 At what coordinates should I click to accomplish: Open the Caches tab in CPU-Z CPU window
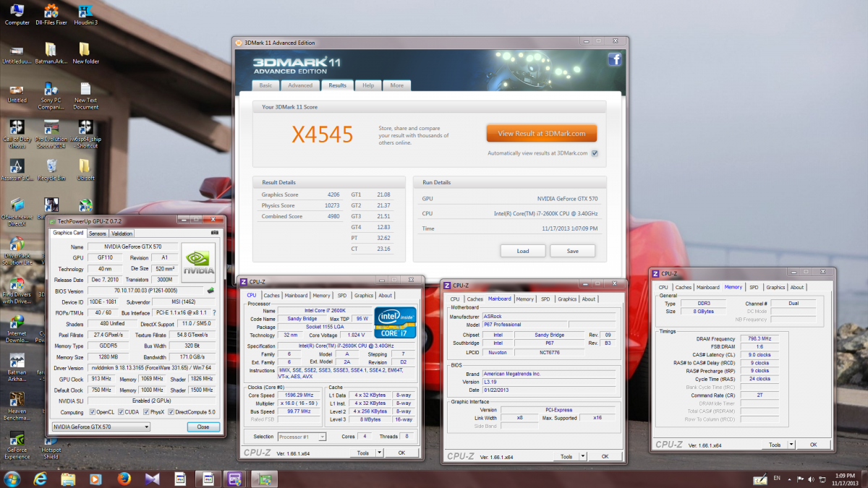click(272, 295)
